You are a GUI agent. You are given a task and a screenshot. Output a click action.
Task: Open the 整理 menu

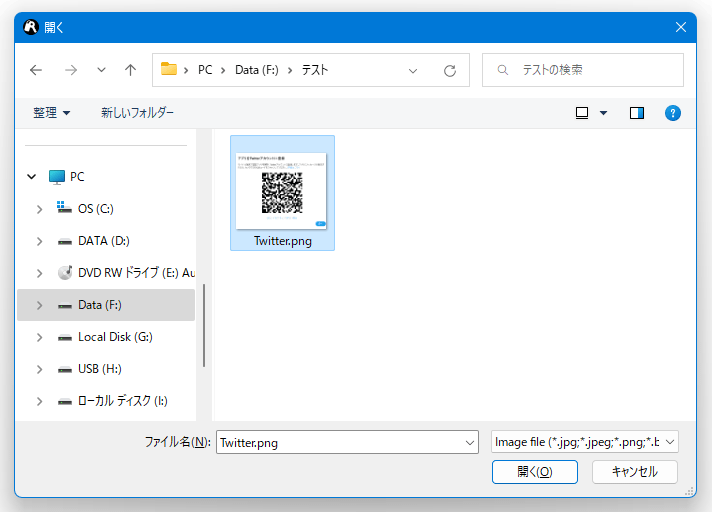click(51, 113)
